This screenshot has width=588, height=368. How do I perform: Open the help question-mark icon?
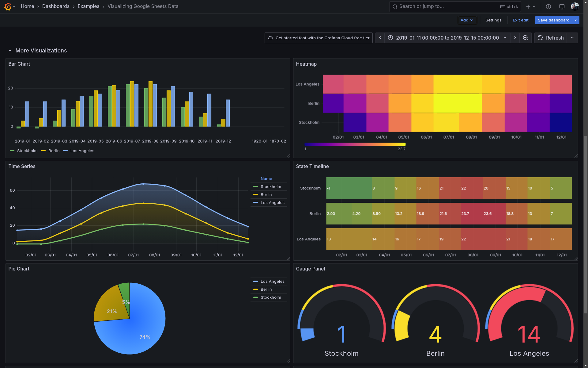pos(548,6)
